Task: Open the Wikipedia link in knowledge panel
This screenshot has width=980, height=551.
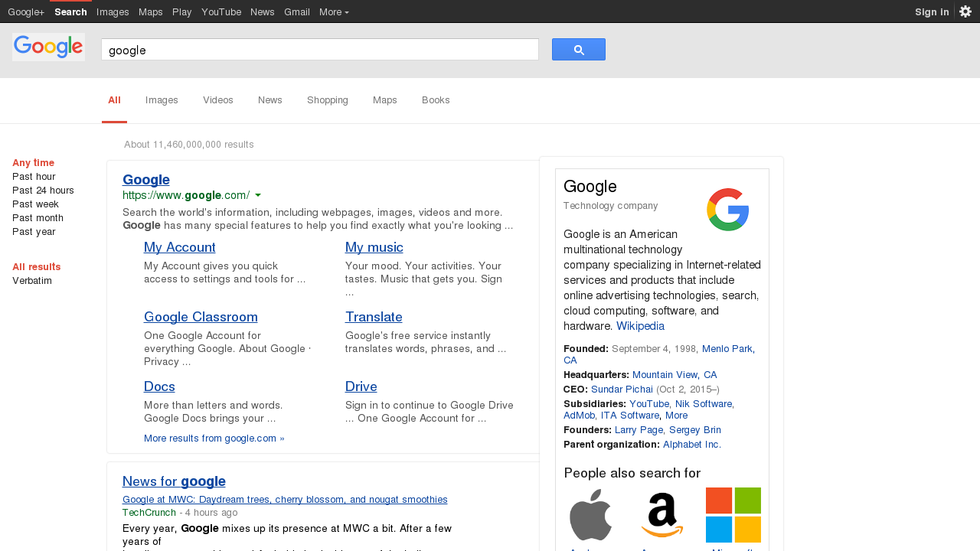Action: [x=640, y=326]
